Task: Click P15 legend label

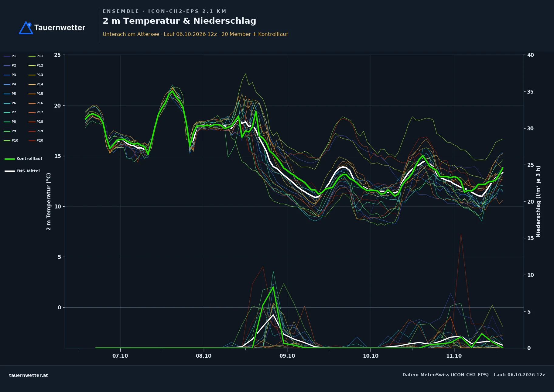Action: click(40, 94)
